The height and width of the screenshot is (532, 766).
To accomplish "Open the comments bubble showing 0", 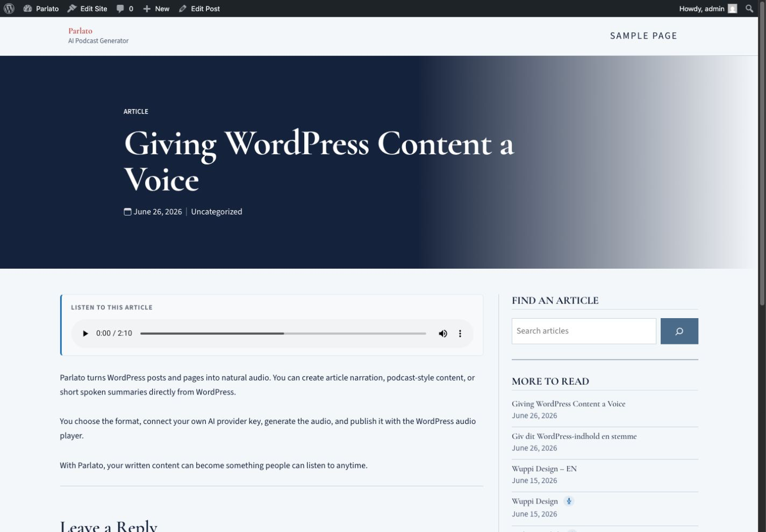I will (125, 9).
